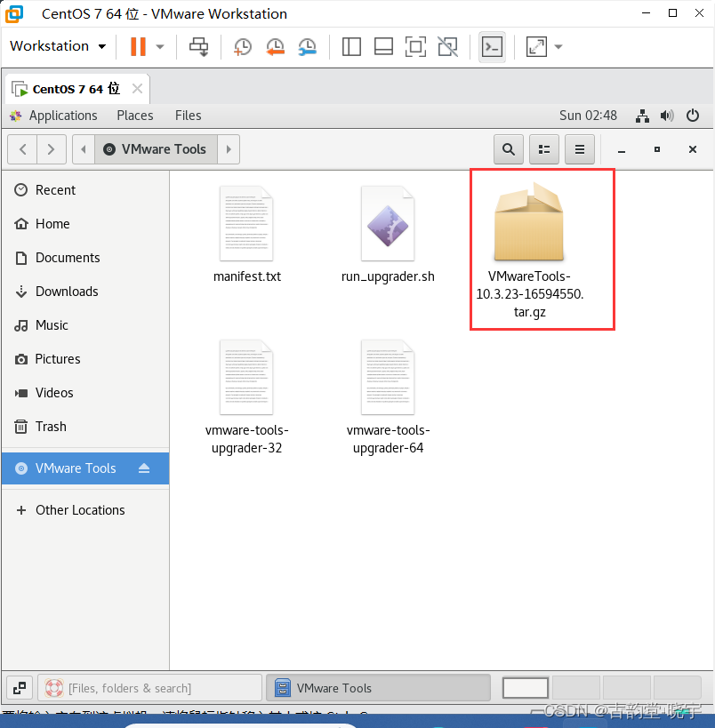This screenshot has height=728, width=715.
Task: Click the VMware Tools taskbar window button
Action: 378,688
